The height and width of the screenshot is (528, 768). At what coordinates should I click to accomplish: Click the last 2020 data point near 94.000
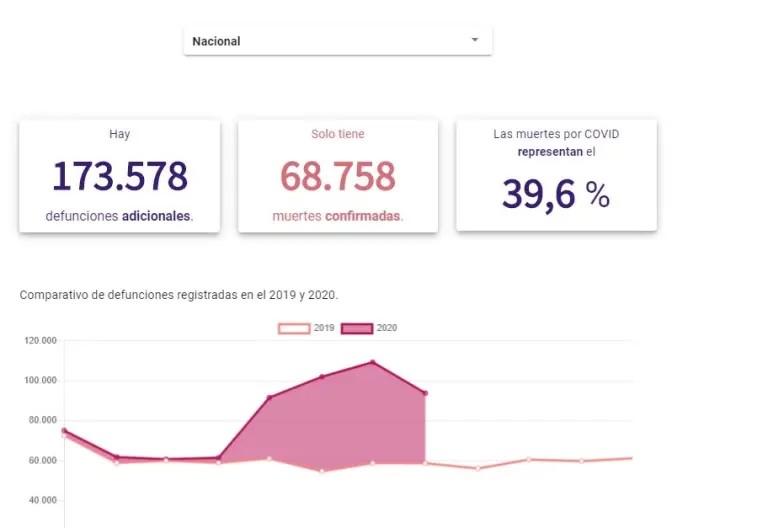pyautogui.click(x=425, y=393)
